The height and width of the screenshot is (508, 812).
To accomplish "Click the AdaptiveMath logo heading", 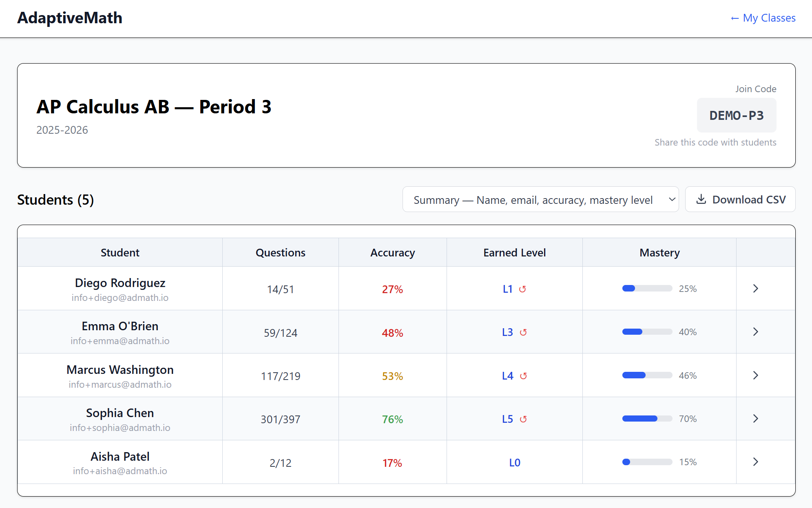I will pos(70,18).
